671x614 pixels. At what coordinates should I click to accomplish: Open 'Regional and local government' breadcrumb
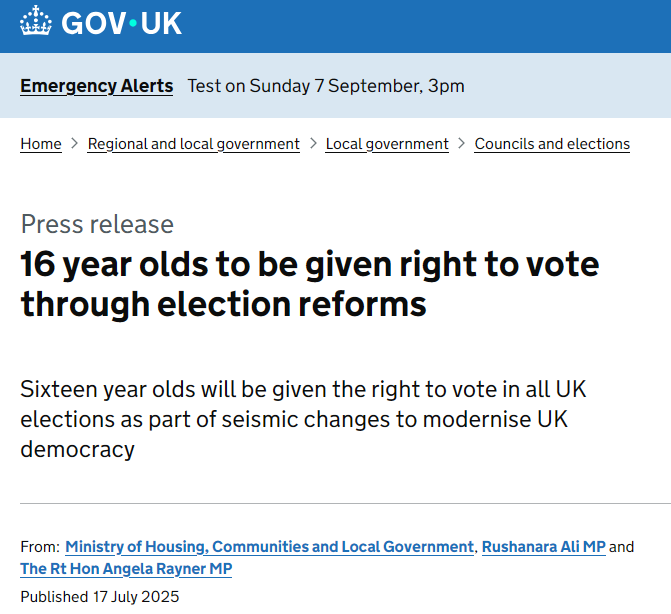[x=194, y=144]
